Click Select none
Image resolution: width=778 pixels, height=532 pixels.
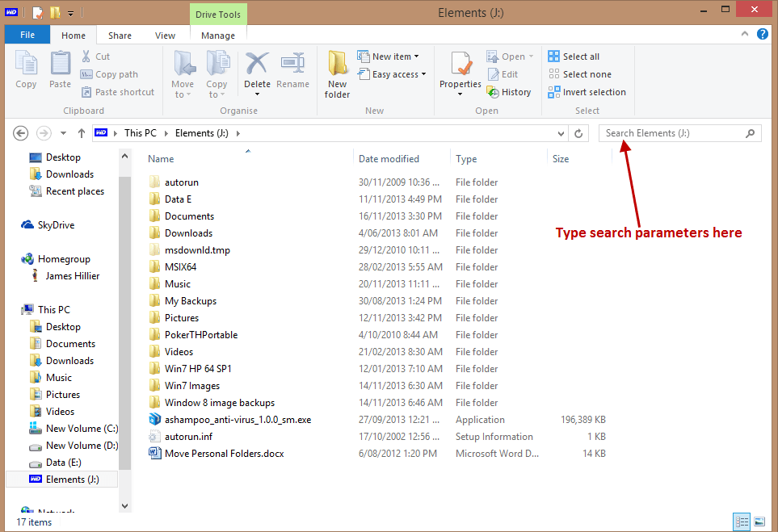click(579, 74)
